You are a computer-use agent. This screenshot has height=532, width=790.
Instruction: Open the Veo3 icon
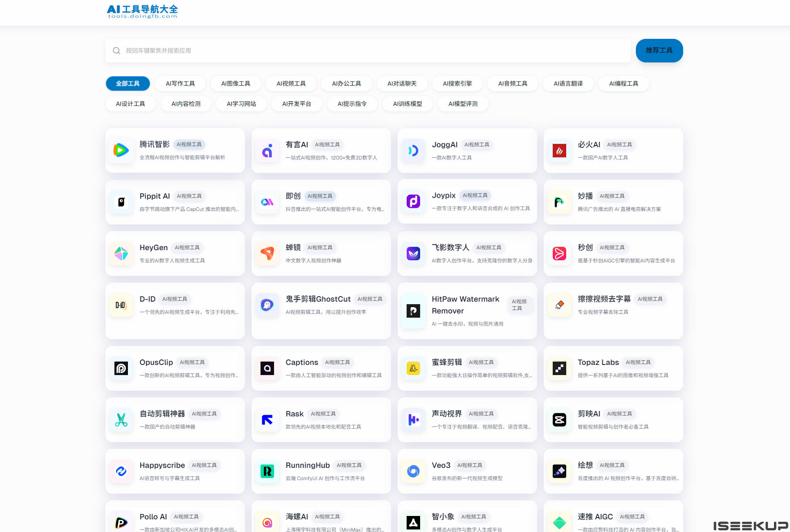[413, 471]
